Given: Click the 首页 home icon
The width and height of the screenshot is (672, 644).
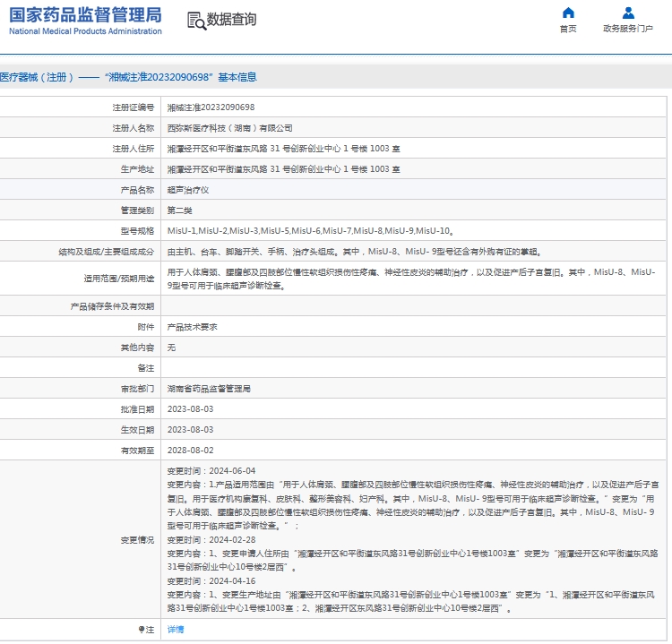Looking at the screenshot, I should 568,13.
